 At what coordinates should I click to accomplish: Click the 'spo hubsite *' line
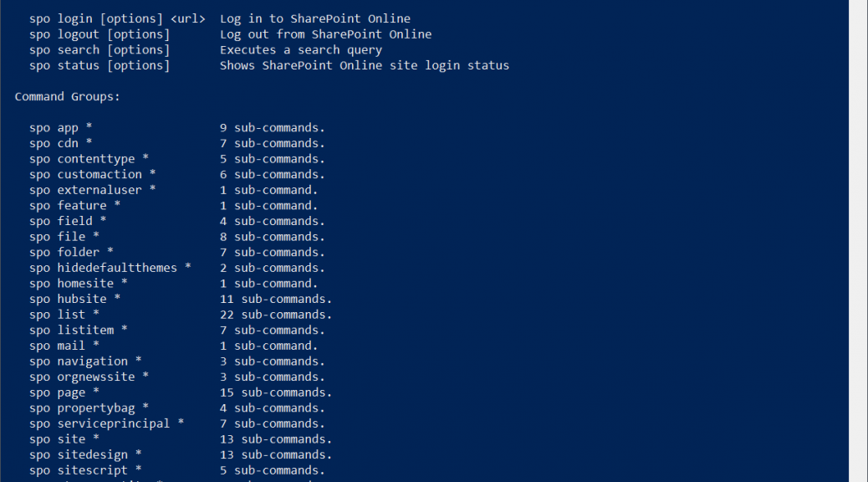coord(74,299)
